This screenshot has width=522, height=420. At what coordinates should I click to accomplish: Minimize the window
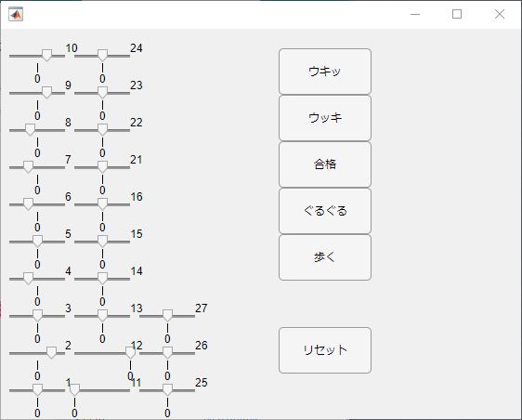pyautogui.click(x=415, y=14)
